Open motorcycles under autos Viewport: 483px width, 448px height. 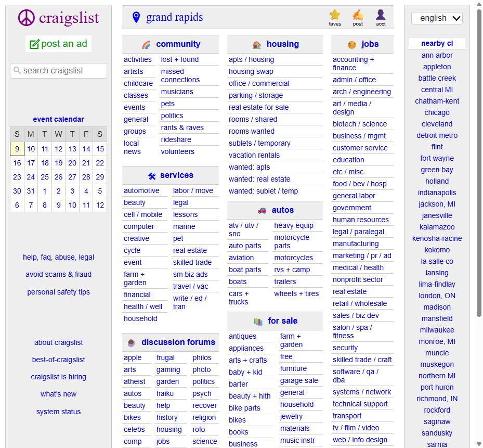click(x=293, y=258)
